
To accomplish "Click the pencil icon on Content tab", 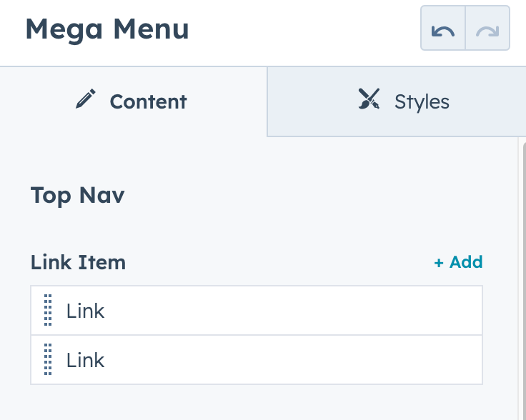I will click(x=86, y=100).
